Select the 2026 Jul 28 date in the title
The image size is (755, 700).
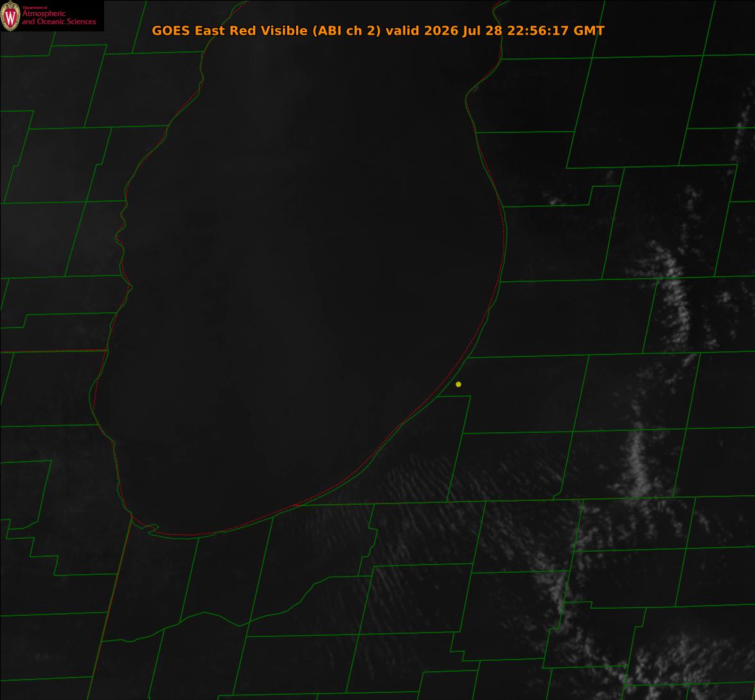[x=463, y=30]
